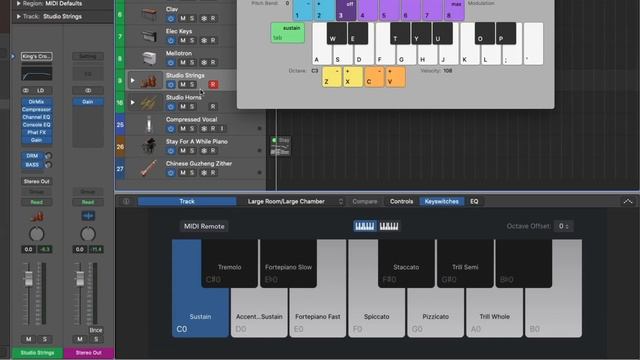Click the Chinese Guzheng Zither track icon

[149, 169]
